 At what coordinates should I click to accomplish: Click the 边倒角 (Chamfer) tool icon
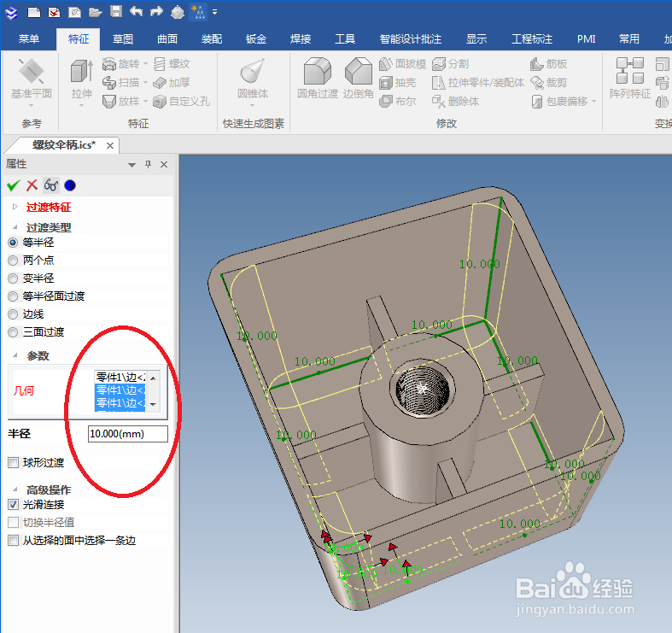[359, 71]
